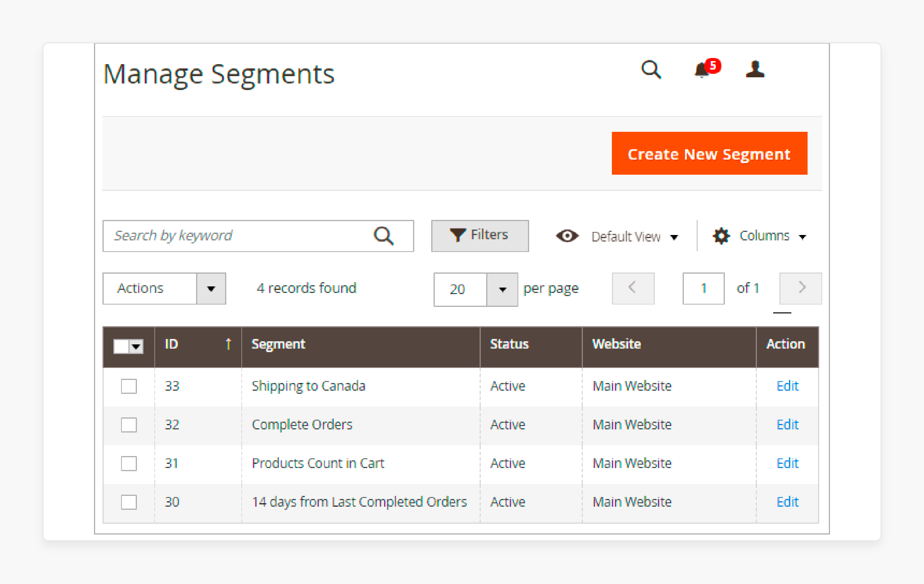
Task: Open the select-all mass action dropdown arrow
Action: (136, 346)
